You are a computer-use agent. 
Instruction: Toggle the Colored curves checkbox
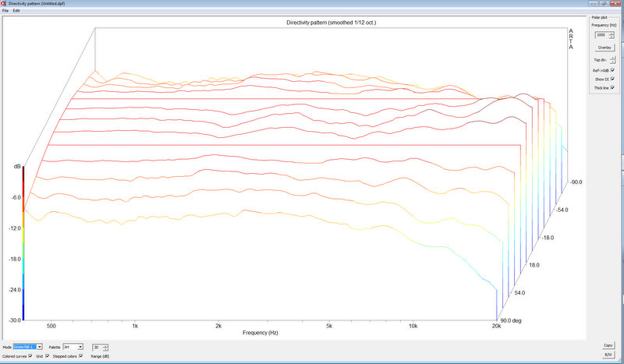coord(30,355)
